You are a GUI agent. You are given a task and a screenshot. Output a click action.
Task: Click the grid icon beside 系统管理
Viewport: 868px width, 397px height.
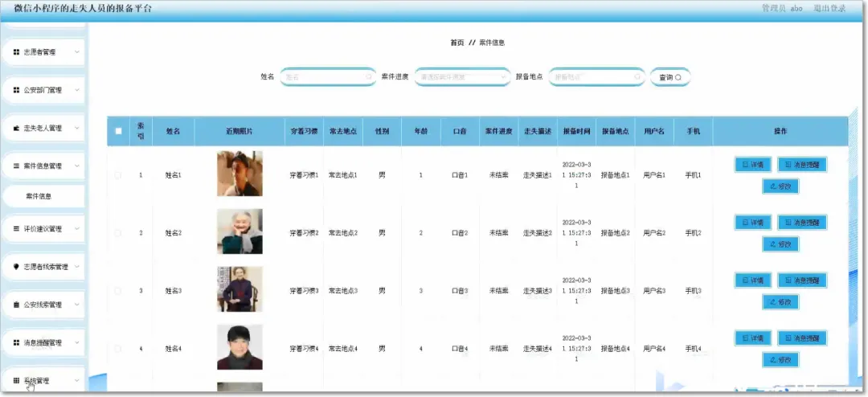tap(17, 380)
